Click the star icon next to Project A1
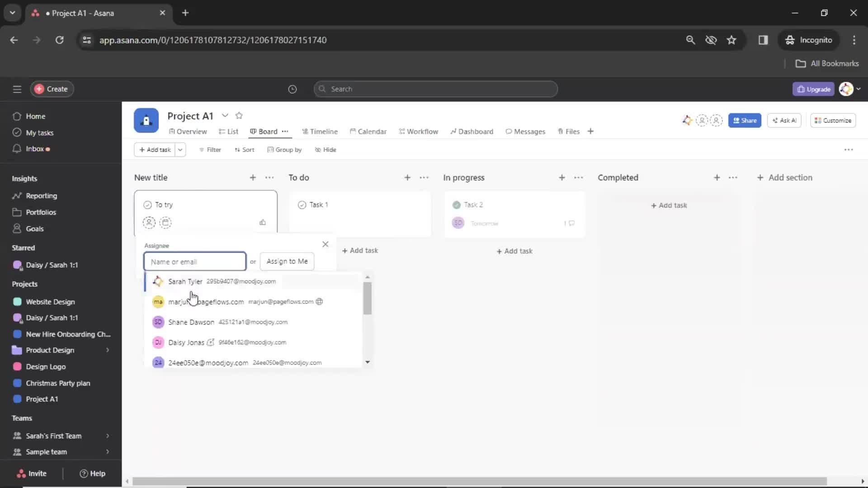The image size is (868, 488). click(240, 116)
